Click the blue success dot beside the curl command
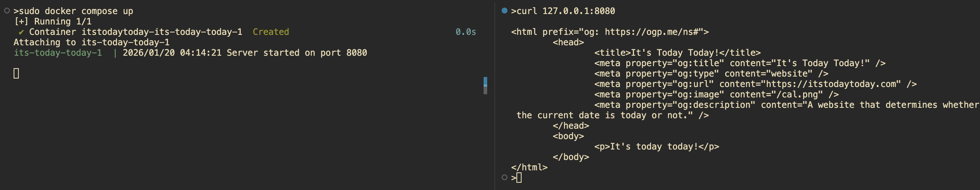Screen dimensions: 980x190 [x=504, y=11]
